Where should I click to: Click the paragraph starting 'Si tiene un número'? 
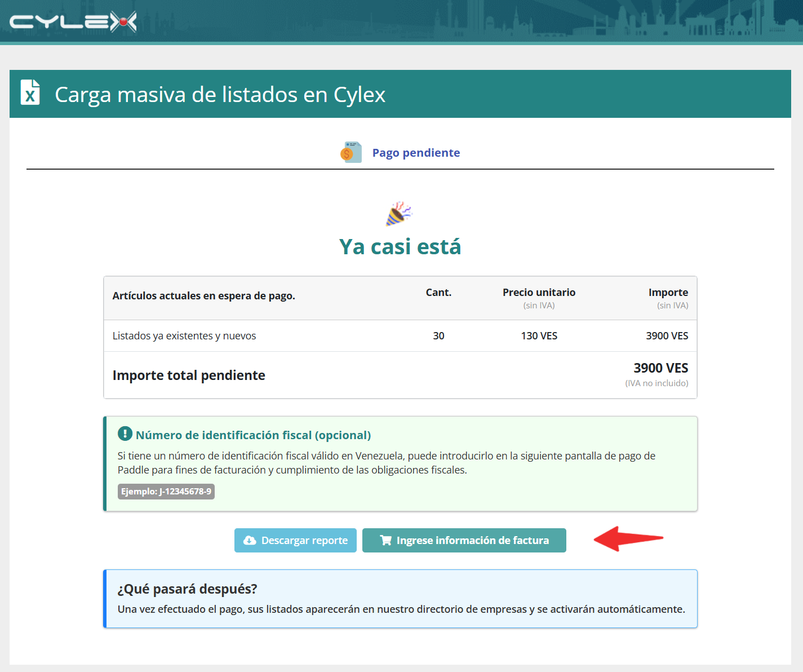pyautogui.click(x=387, y=463)
